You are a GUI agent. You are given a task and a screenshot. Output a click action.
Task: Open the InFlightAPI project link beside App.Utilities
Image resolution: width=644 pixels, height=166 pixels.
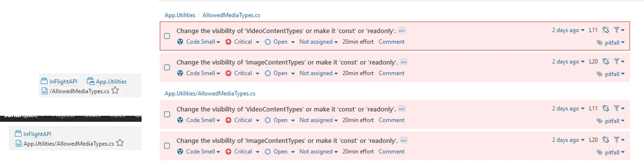[x=59, y=81]
